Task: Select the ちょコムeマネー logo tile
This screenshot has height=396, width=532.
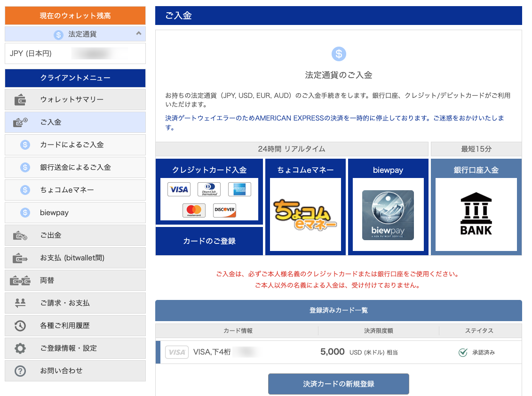Action: point(305,215)
